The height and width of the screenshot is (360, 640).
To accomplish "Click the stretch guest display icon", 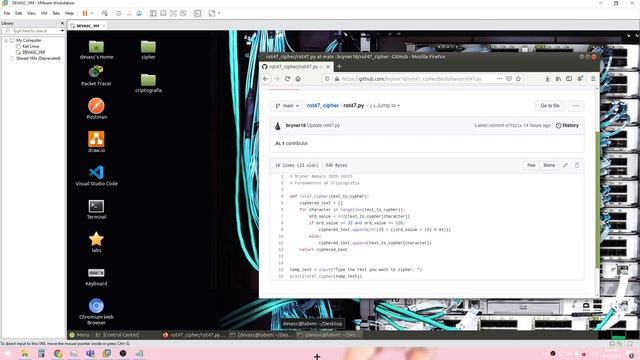I will pos(212,13).
